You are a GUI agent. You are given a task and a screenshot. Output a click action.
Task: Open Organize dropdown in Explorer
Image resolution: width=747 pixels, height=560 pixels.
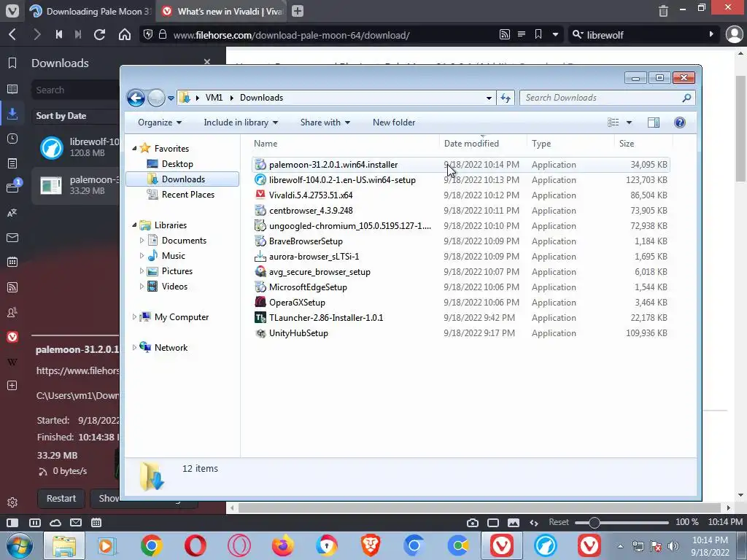pos(160,122)
